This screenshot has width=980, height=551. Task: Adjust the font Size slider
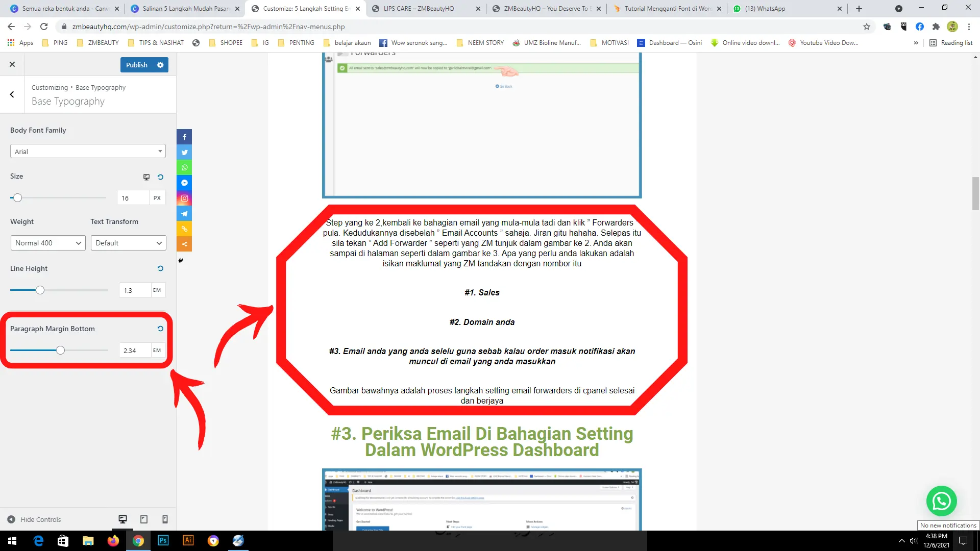17,198
